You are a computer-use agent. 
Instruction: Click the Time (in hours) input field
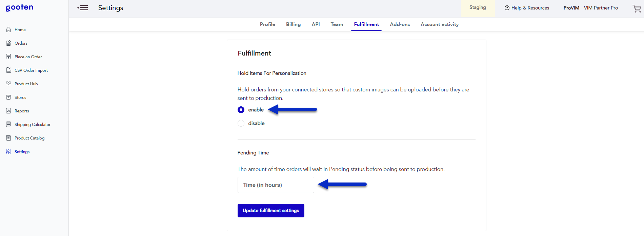[276, 185]
